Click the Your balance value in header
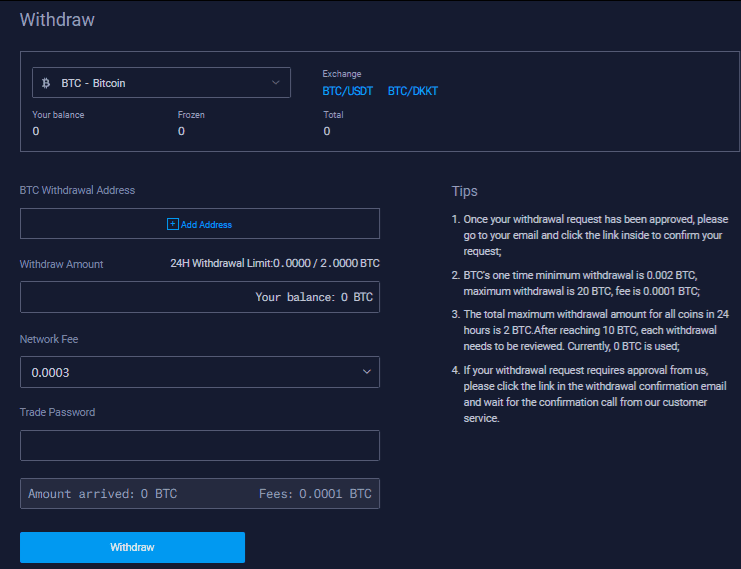 [x=36, y=131]
